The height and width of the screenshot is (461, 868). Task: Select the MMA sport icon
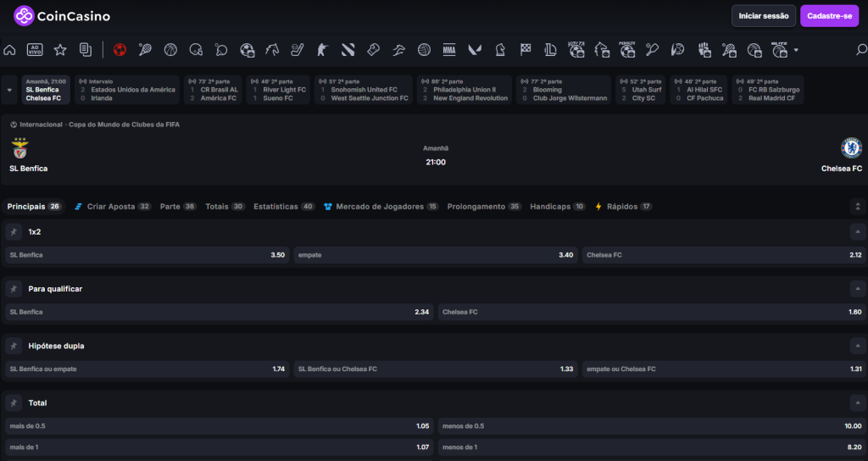(449, 50)
